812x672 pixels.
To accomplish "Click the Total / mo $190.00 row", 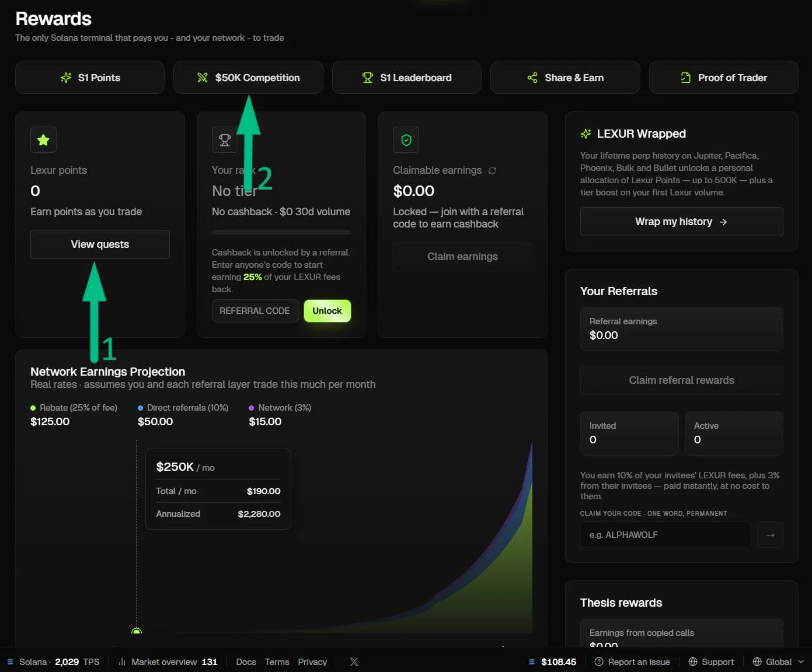I will [218, 491].
